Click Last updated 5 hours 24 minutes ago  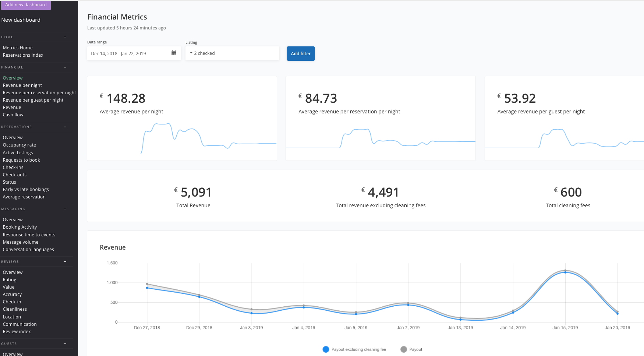pos(127,28)
